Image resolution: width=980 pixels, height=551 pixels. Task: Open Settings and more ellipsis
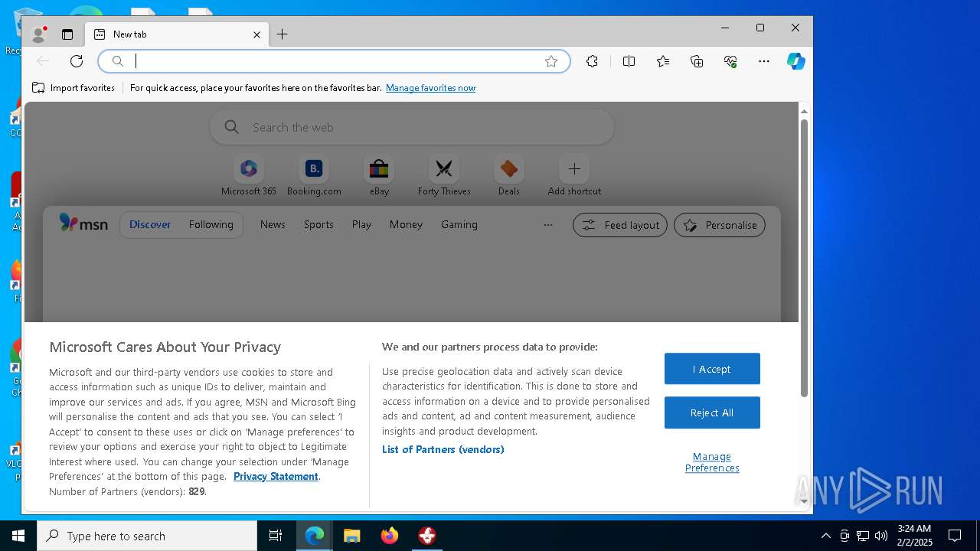point(764,61)
